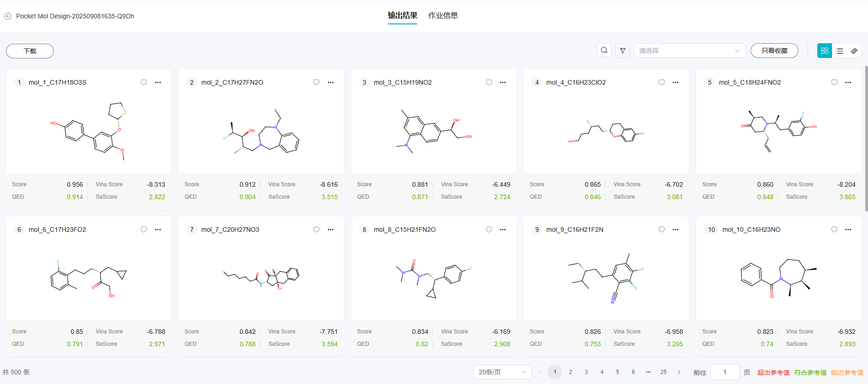Go back using the arrow beside Pocket Mol Design
The image size is (868, 384).
[x=8, y=16]
